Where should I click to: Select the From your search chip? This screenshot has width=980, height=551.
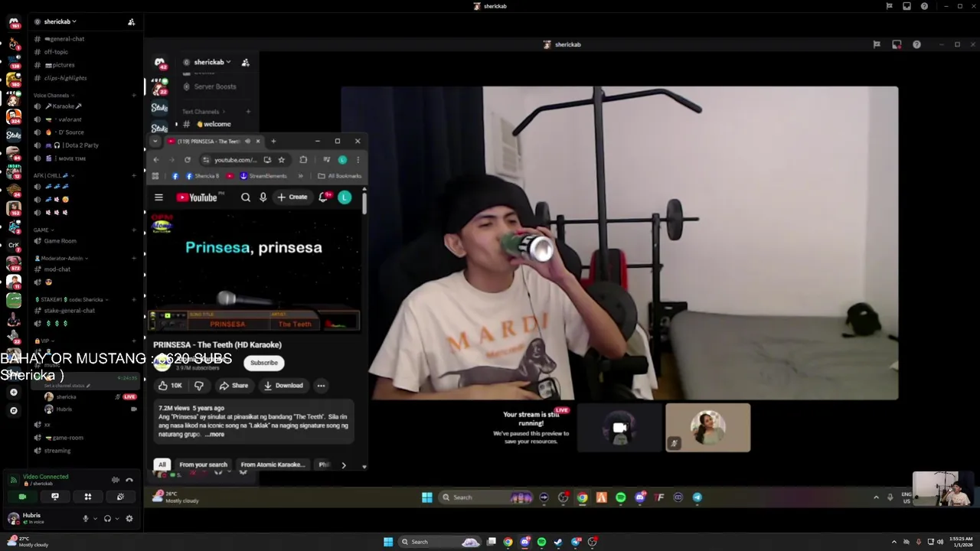[x=203, y=465]
